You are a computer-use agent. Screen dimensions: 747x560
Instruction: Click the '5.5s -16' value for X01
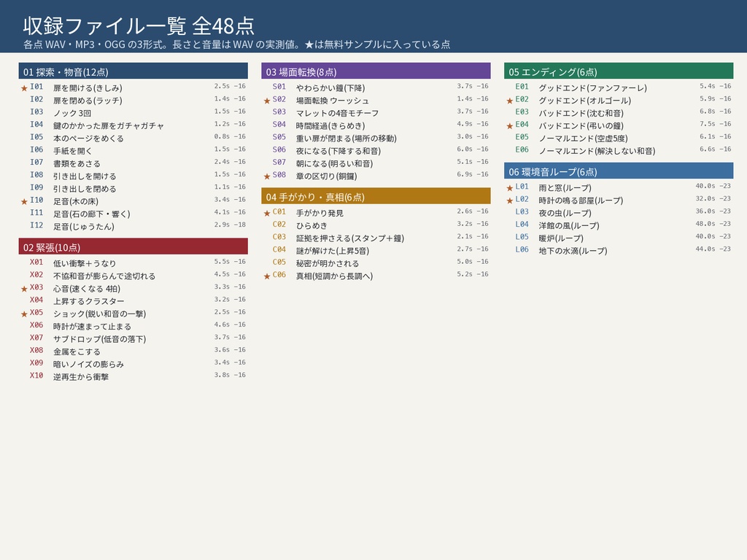click(230, 262)
